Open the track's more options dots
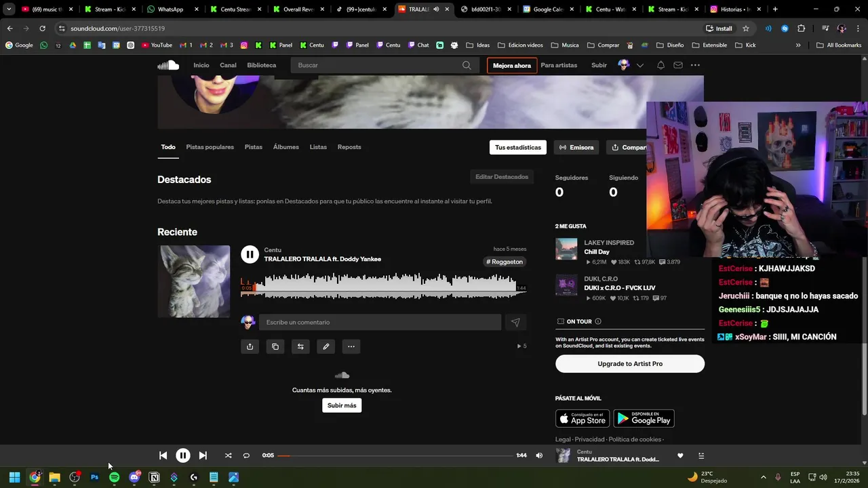868x488 pixels. tap(351, 346)
